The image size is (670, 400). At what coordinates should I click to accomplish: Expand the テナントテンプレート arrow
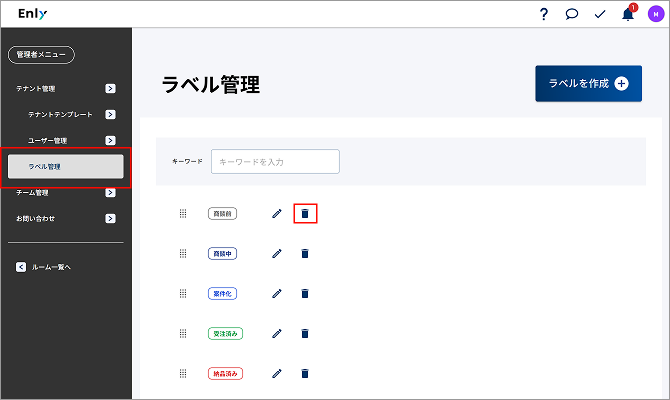pyautogui.click(x=110, y=115)
